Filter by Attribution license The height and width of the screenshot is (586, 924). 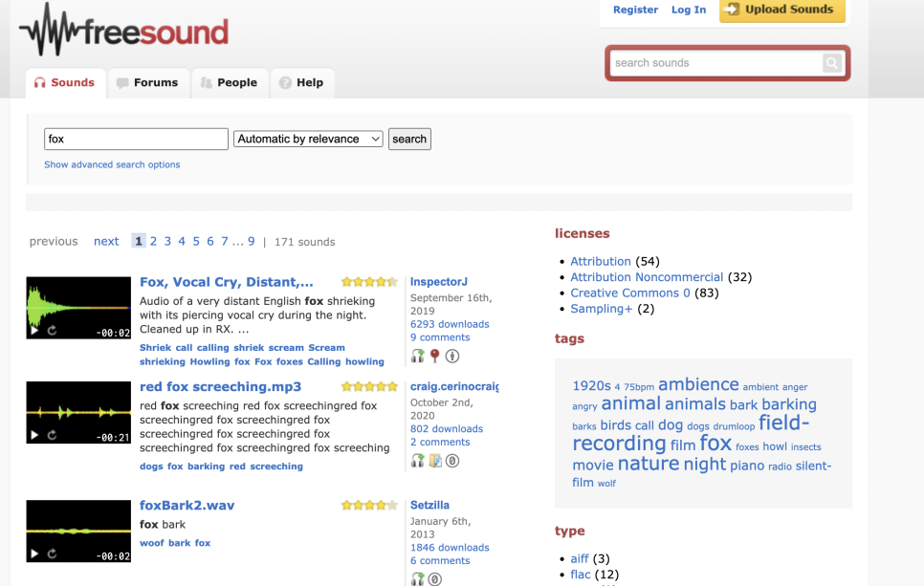601,262
